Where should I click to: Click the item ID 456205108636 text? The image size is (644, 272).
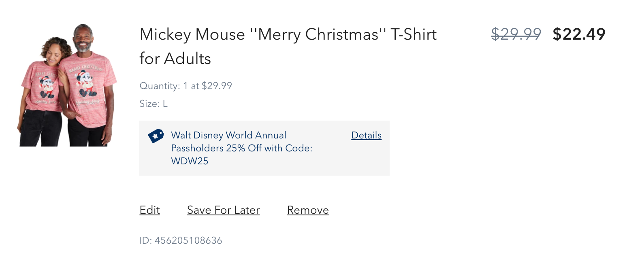[181, 240]
